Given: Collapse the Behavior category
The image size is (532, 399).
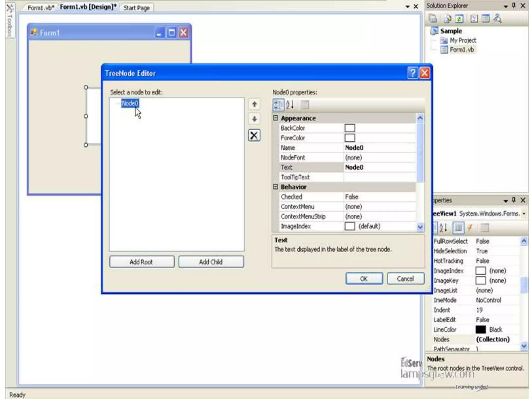Looking at the screenshot, I should click(x=276, y=187).
